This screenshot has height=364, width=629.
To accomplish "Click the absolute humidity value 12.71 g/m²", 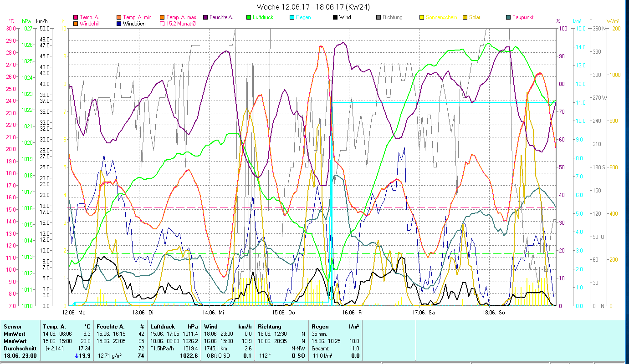I will click(x=111, y=356).
